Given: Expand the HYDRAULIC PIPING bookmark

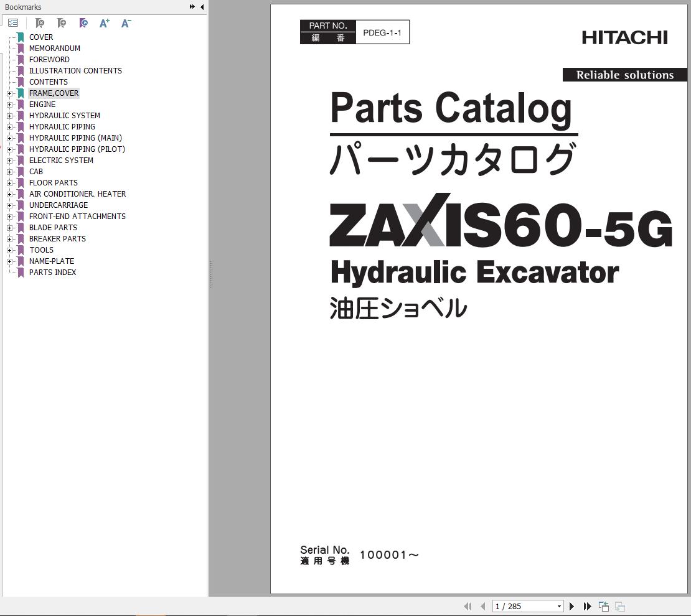Looking at the screenshot, I should pyautogui.click(x=10, y=127).
